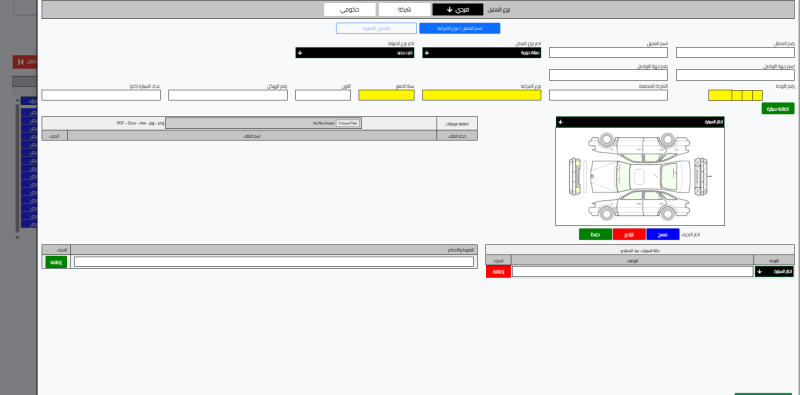800x395 pixels.
Task: Click the عداد السيارة (كم) odometer field
Action: coord(101,95)
